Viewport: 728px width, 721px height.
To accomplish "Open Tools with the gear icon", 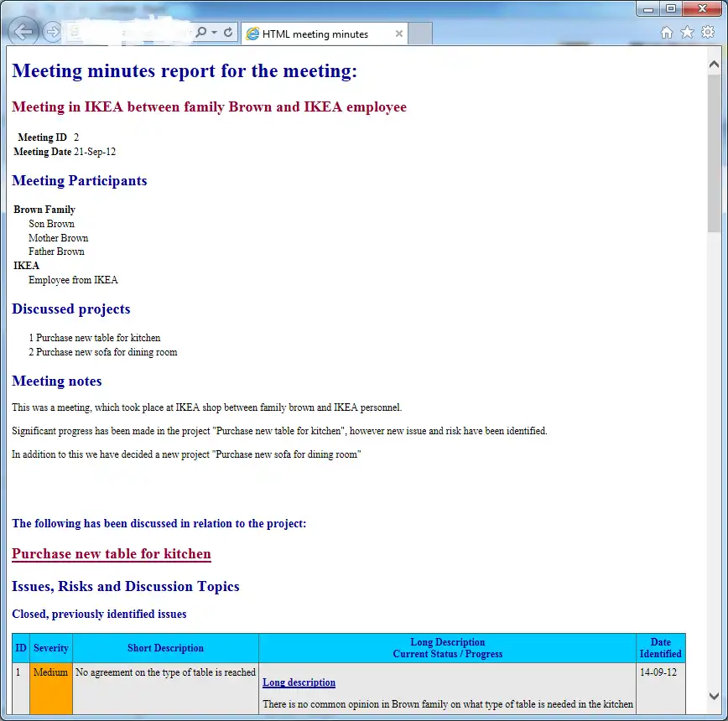I will pyautogui.click(x=708, y=32).
